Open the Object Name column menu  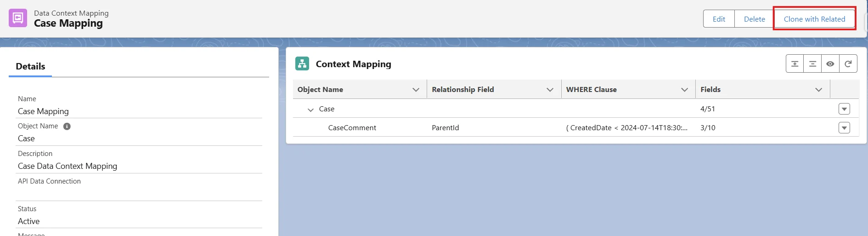[416, 90]
